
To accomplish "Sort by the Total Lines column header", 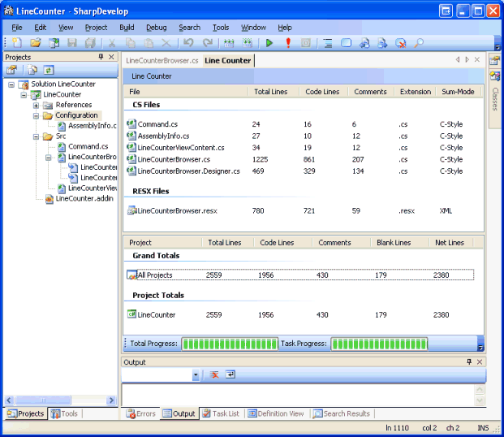I will (270, 92).
